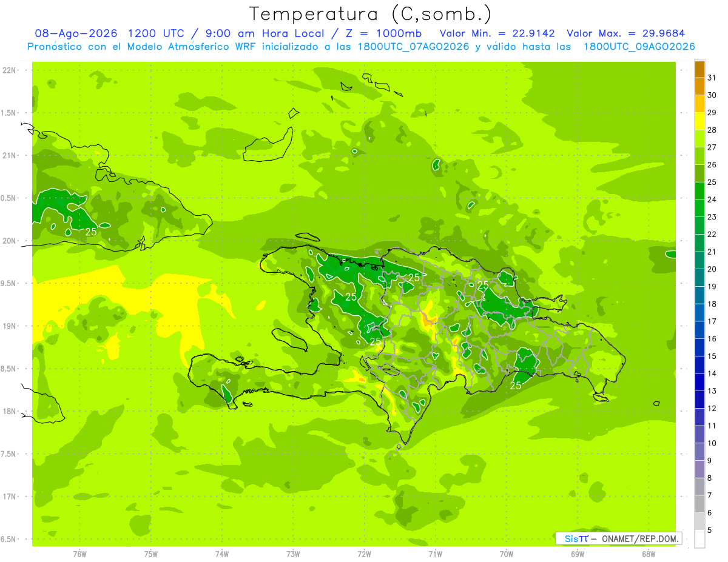Click the colorbar value label "31"
This screenshot has width=728, height=562.
click(712, 78)
